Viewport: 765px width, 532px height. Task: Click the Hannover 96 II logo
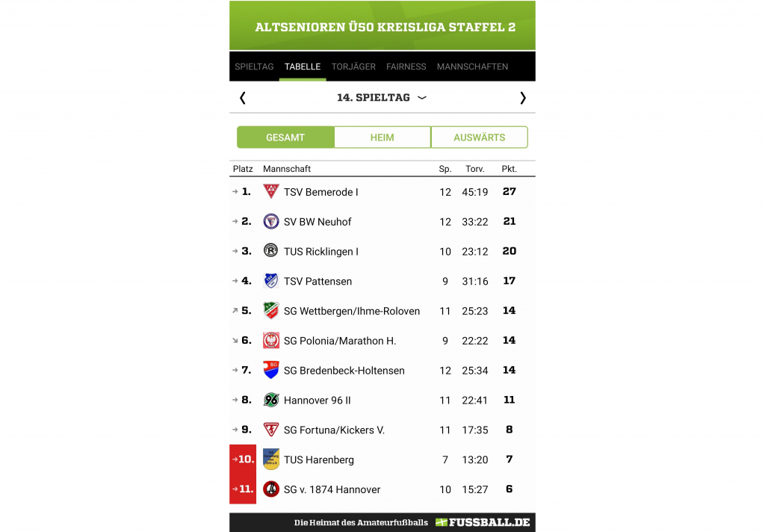click(270, 400)
